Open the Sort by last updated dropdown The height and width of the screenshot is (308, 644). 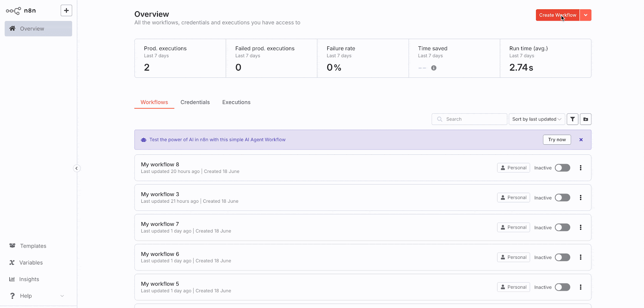(537, 119)
